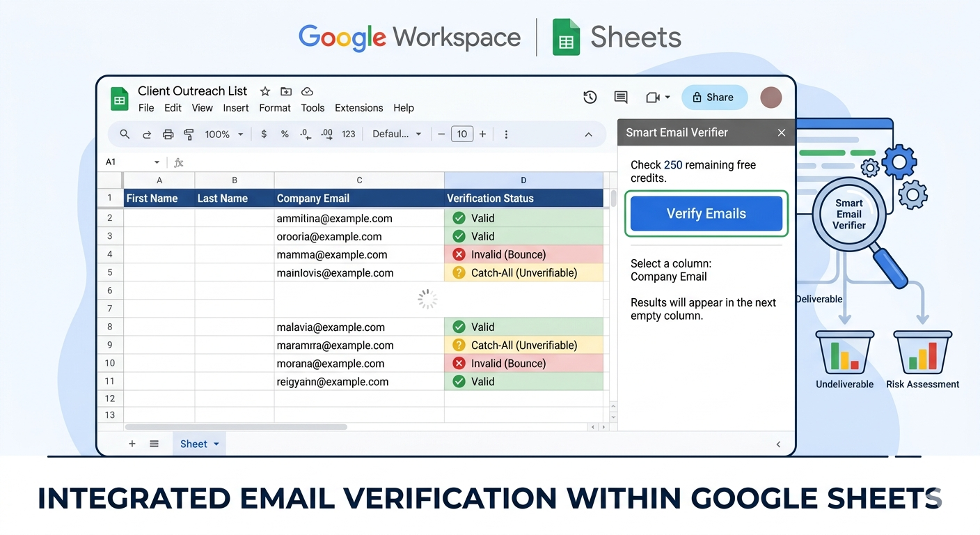
Task: Click Invalid (Bounce) status in row 10
Action: 523,363
